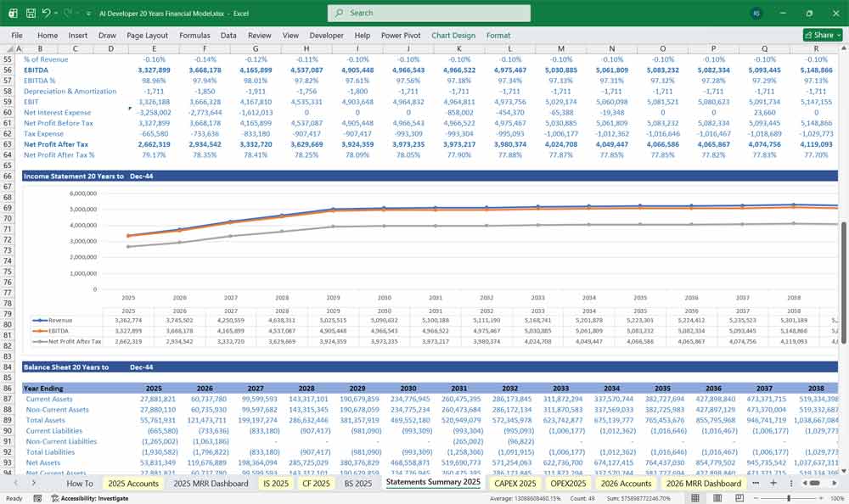Expand the Redo dropdown arrow
Screen dimensions: 849x504
[x=77, y=12]
